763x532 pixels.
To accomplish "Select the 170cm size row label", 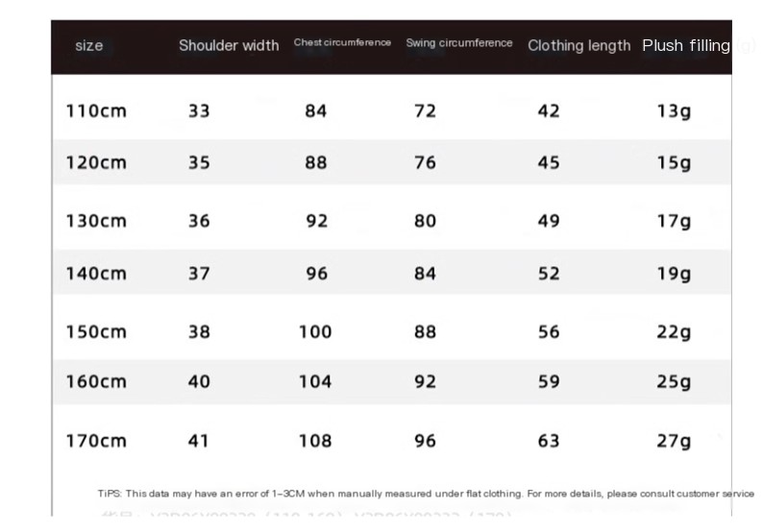I will (x=96, y=442).
